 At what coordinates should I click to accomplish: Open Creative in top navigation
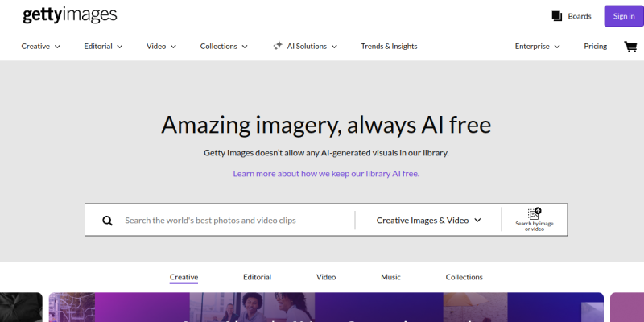[35, 47]
